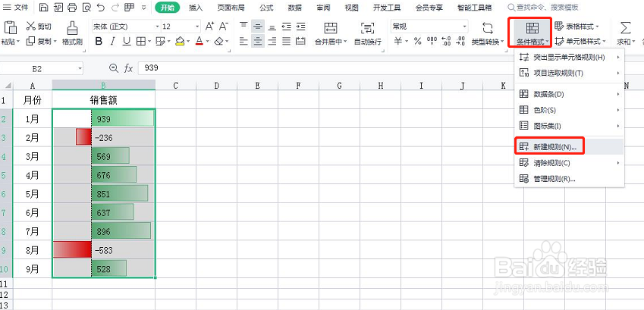Click Increase Indent icon
644x310 pixels.
pyautogui.click(x=300, y=27)
